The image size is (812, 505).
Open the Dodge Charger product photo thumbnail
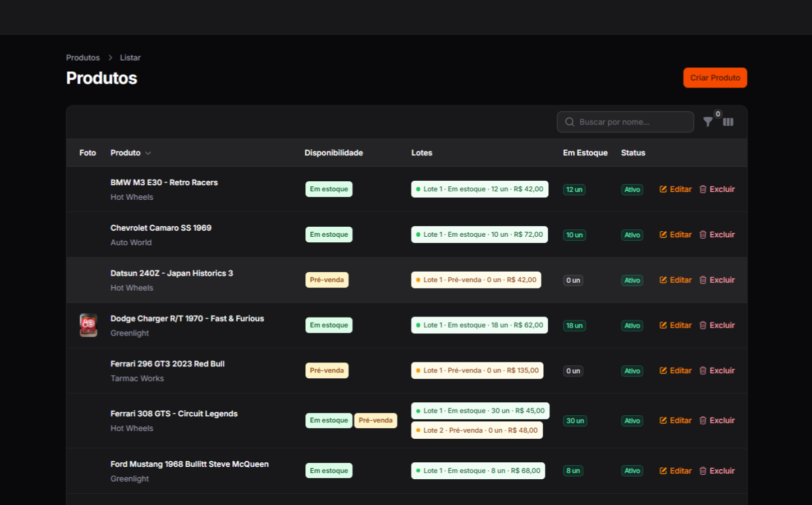point(89,325)
